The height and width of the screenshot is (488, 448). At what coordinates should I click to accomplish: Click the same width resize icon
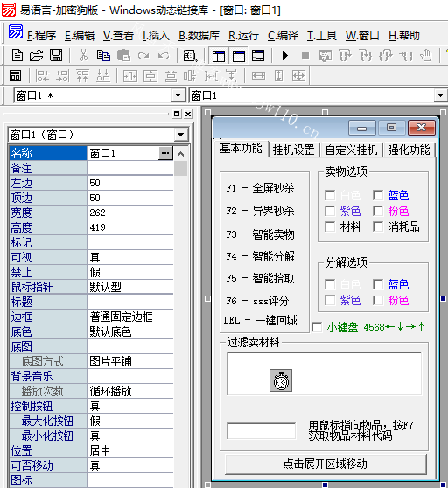point(258,75)
